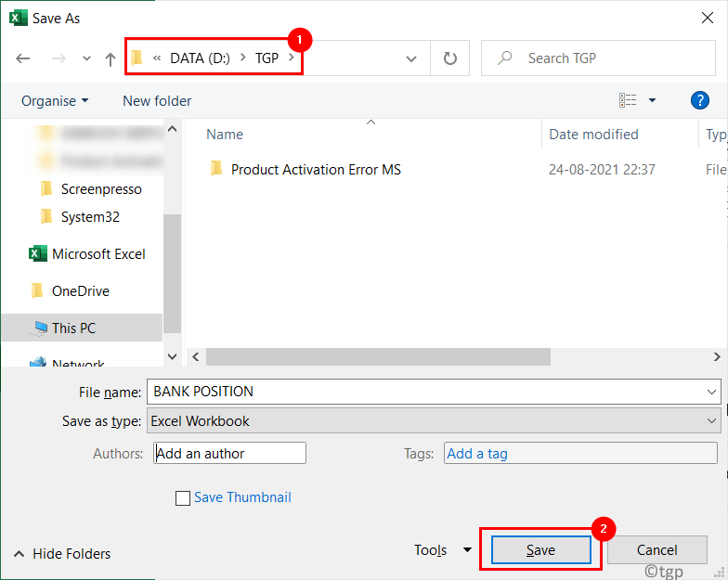Enable the Save Thumbnail checkbox

[182, 498]
